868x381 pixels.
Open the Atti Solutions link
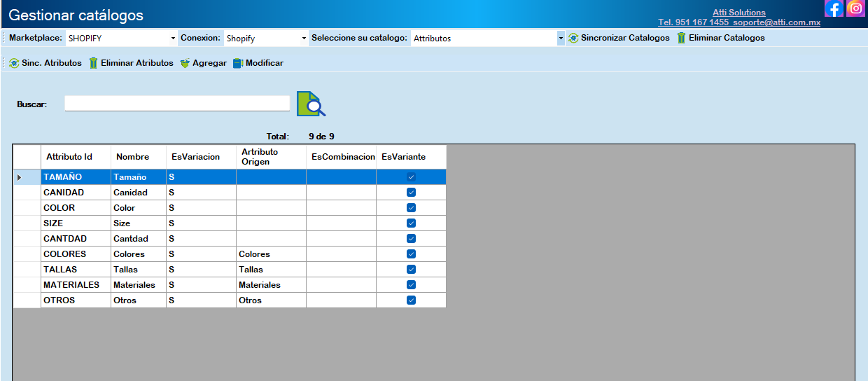point(738,13)
